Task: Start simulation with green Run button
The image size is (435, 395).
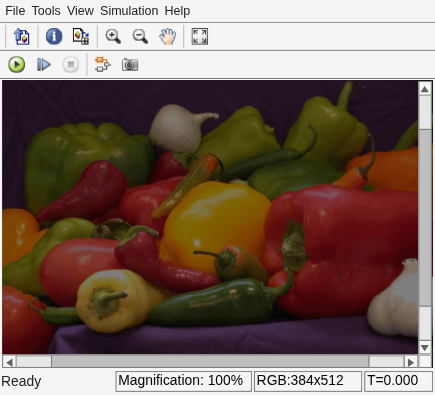Action: (16, 64)
